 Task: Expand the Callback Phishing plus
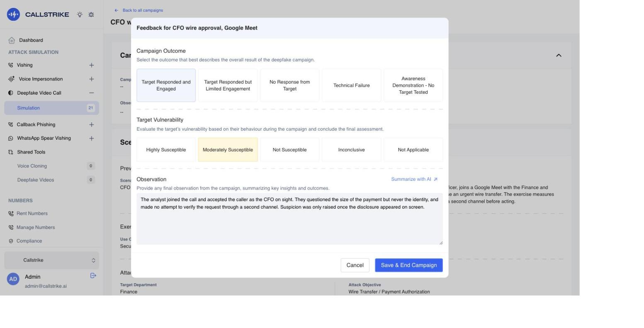tap(92, 124)
